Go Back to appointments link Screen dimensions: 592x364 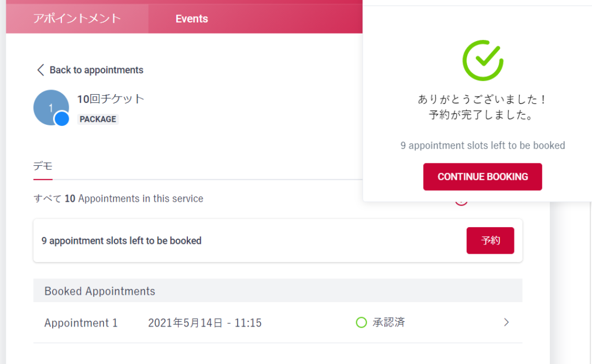[x=90, y=70]
